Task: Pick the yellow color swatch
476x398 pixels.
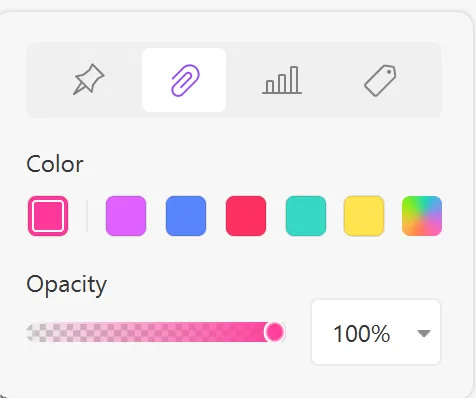Action: coord(364,216)
